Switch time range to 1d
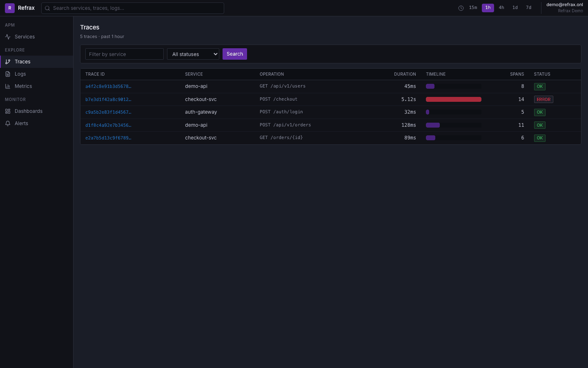 tap(515, 8)
